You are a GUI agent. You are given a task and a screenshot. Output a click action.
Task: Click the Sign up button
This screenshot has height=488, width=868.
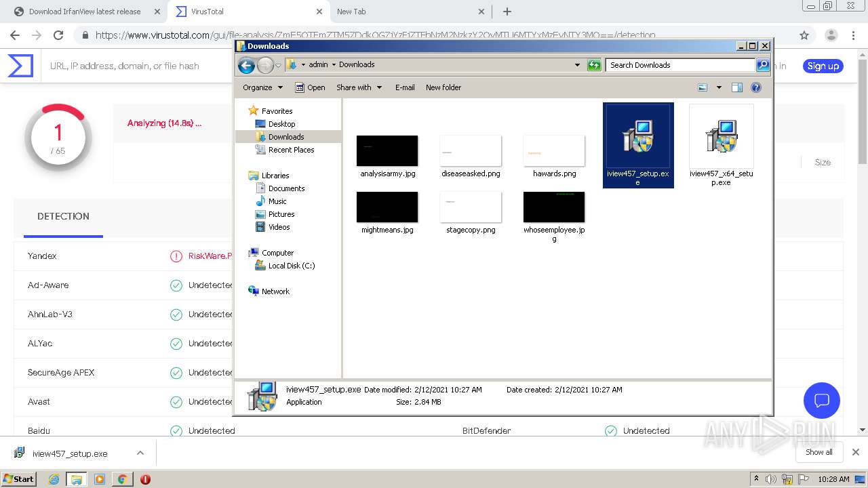coord(823,66)
